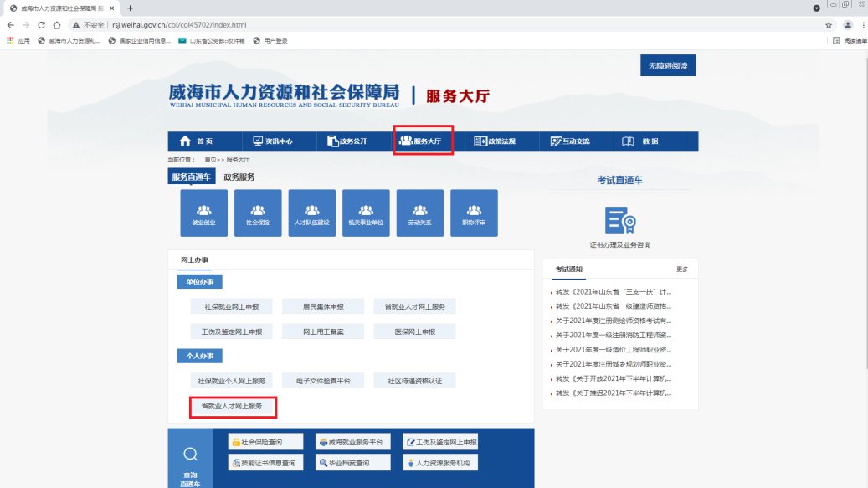868x488 pixels.
Task: Click the 无障碍阅读 button
Action: pos(667,65)
